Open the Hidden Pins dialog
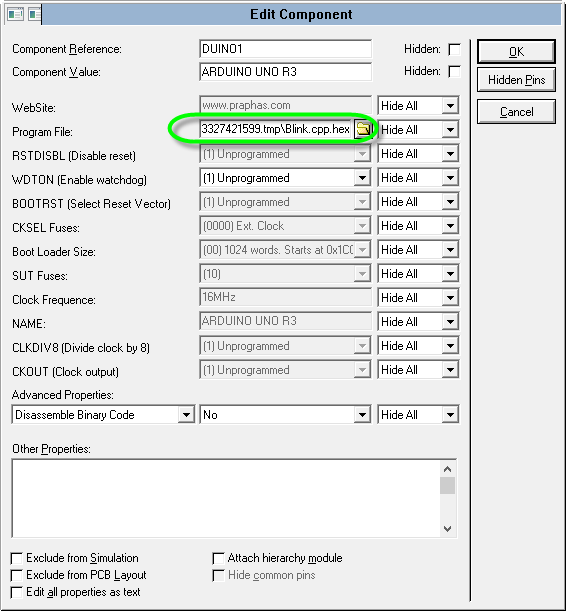This screenshot has width=566, height=611. pos(516,80)
